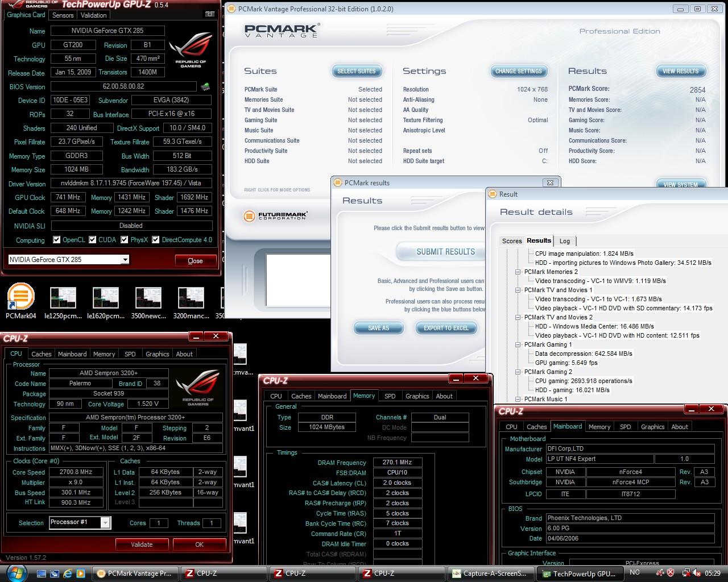Click the Close button in GPU-Z
The height and width of the screenshot is (582, 728).
(x=195, y=261)
